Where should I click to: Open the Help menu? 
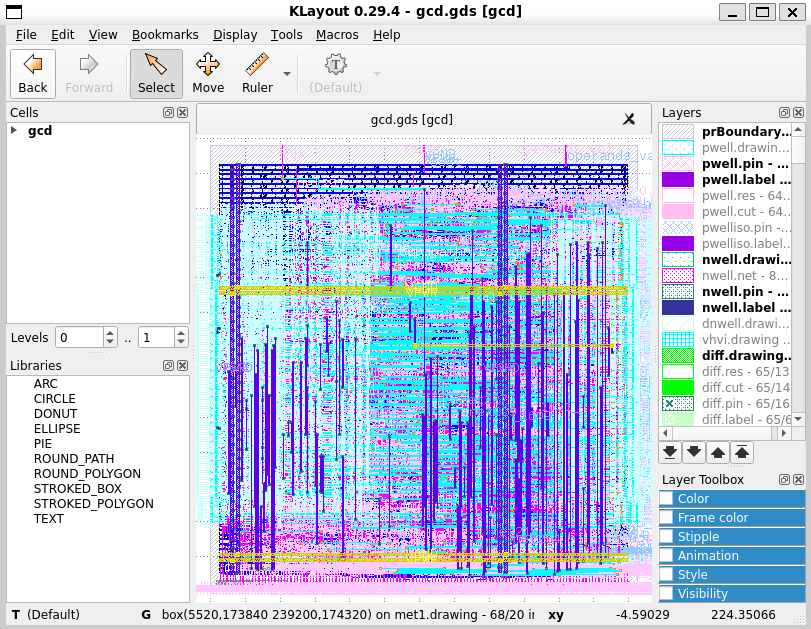pos(387,35)
